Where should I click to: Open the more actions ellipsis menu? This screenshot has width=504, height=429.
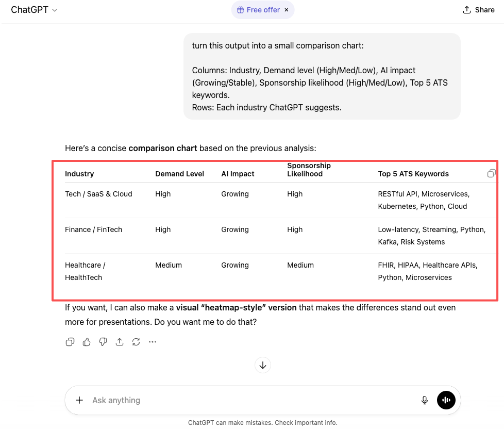pos(153,342)
